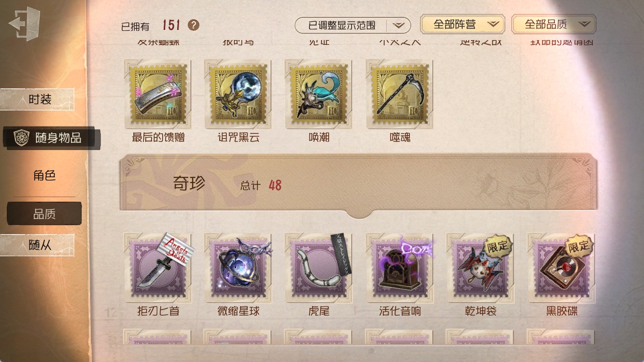Sort by 品质 option
644x362 pixels.
pos(44,214)
